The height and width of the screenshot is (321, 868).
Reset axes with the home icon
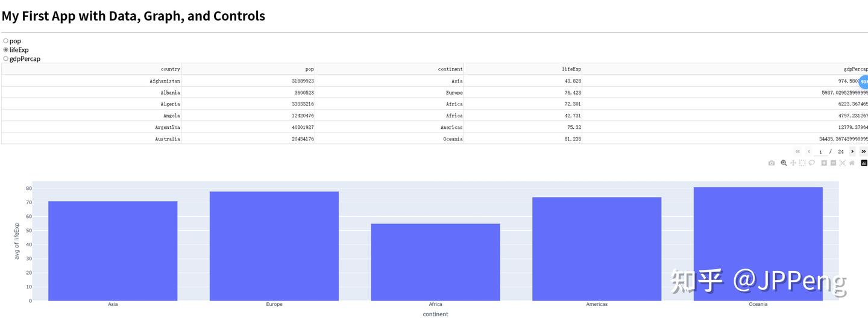[852, 163]
